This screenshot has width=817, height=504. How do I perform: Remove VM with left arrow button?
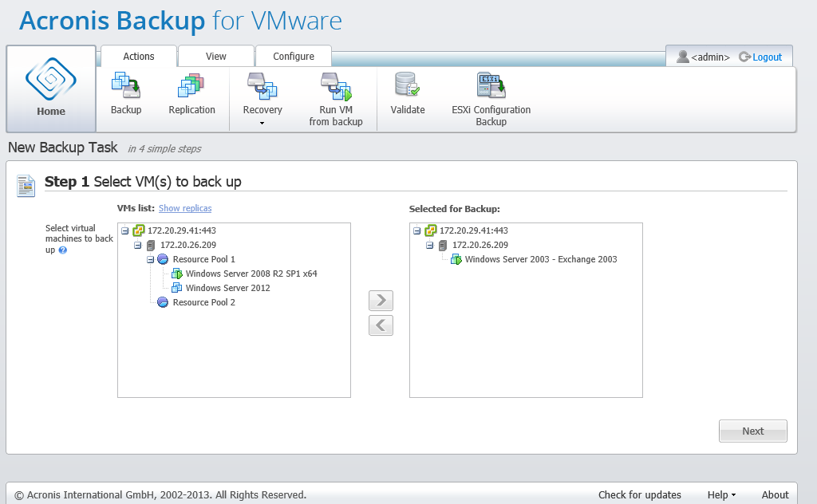click(x=381, y=325)
